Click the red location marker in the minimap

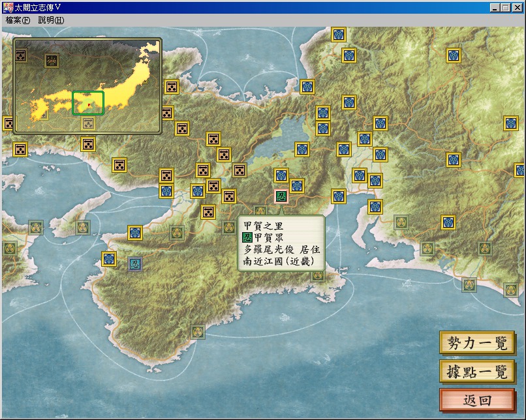pyautogui.click(x=89, y=105)
